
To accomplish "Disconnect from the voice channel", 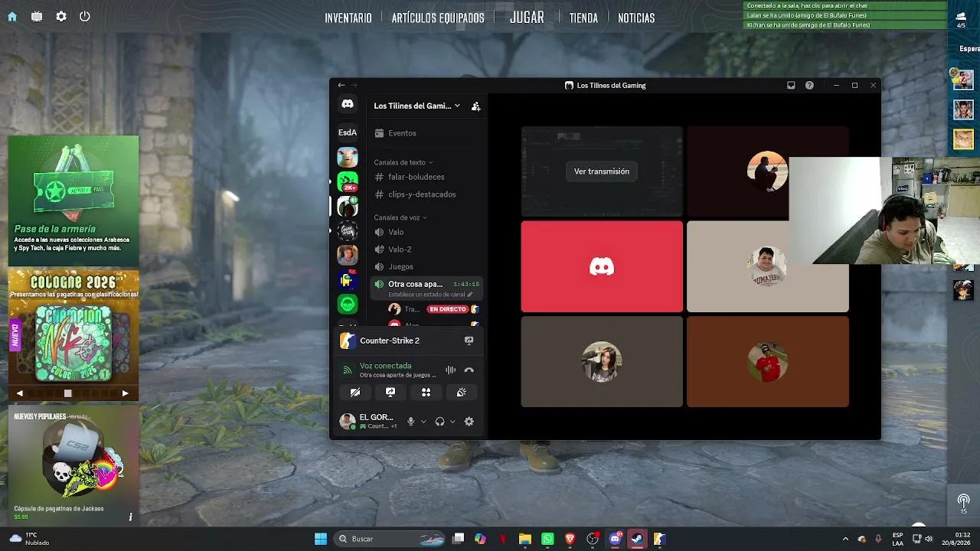I will [x=469, y=370].
